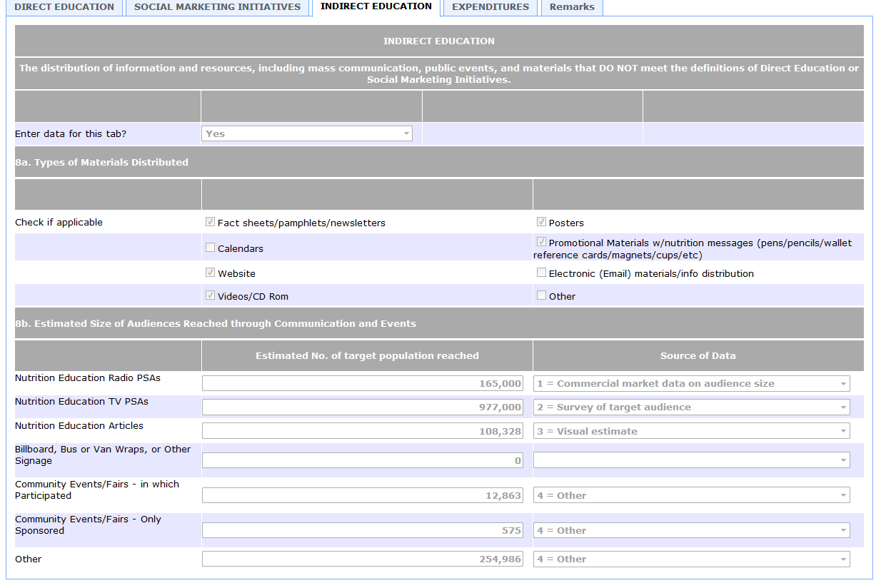This screenshot has height=588, width=881.
Task: Select the empty Billboard signage source dropdown
Action: [691, 460]
